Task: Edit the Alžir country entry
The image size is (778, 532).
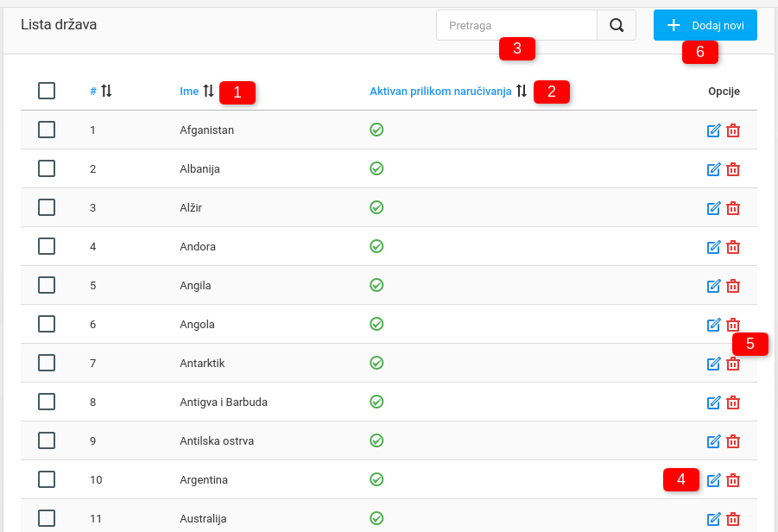Action: (x=713, y=208)
